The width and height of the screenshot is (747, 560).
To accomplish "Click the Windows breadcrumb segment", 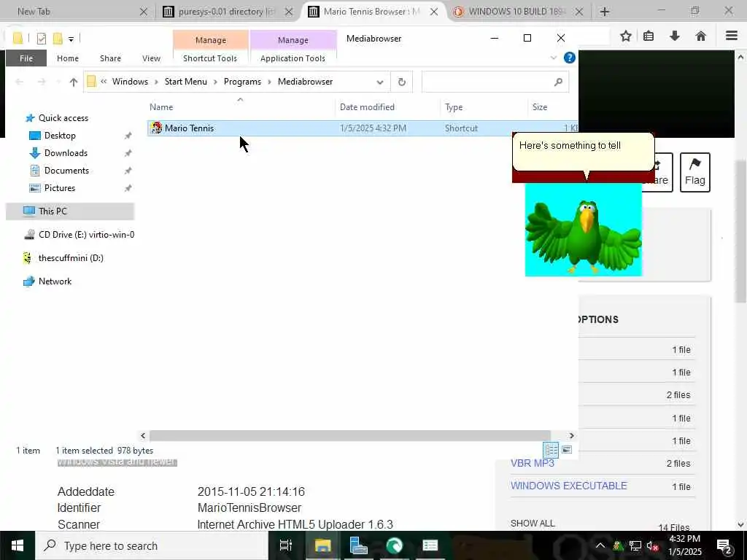I will 130,82.
